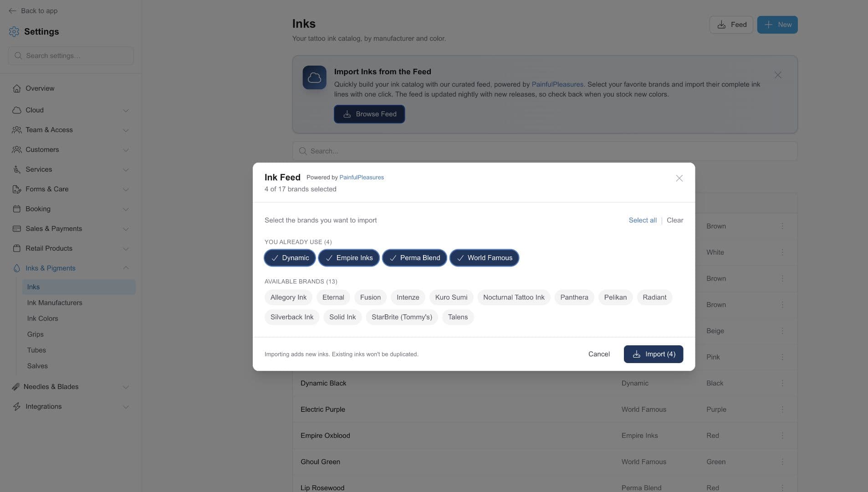The height and width of the screenshot is (492, 868).
Task: Select the Kuro Sumi brand
Action: pos(451,297)
